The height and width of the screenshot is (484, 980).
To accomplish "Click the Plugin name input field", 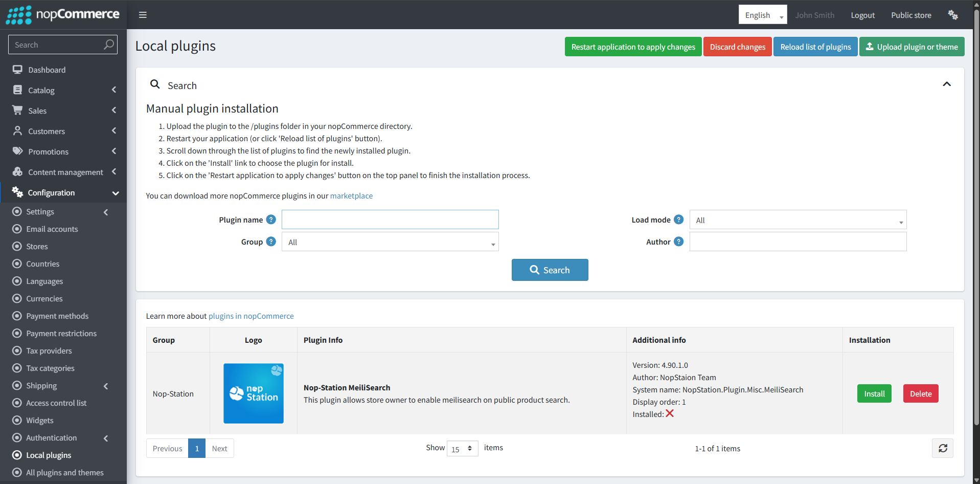I will [390, 219].
